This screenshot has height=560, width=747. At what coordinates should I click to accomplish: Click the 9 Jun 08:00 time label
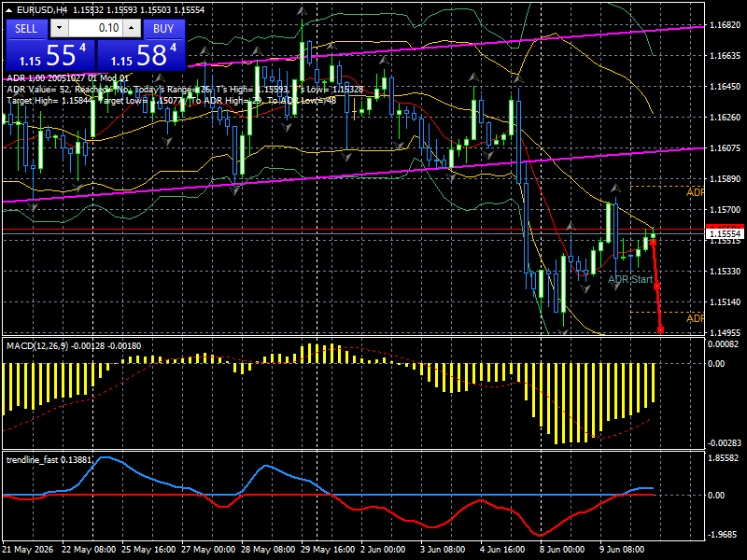click(x=622, y=549)
